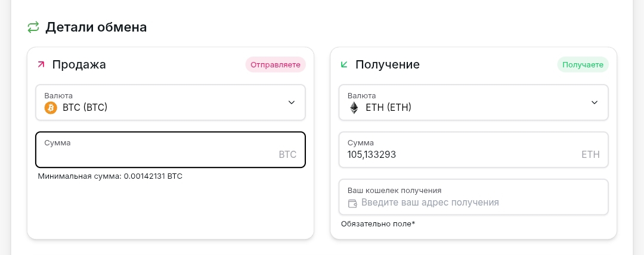The height and width of the screenshot is (255, 644).
Task: Expand the ETH currency dropdown chevron
Action: [x=595, y=102]
